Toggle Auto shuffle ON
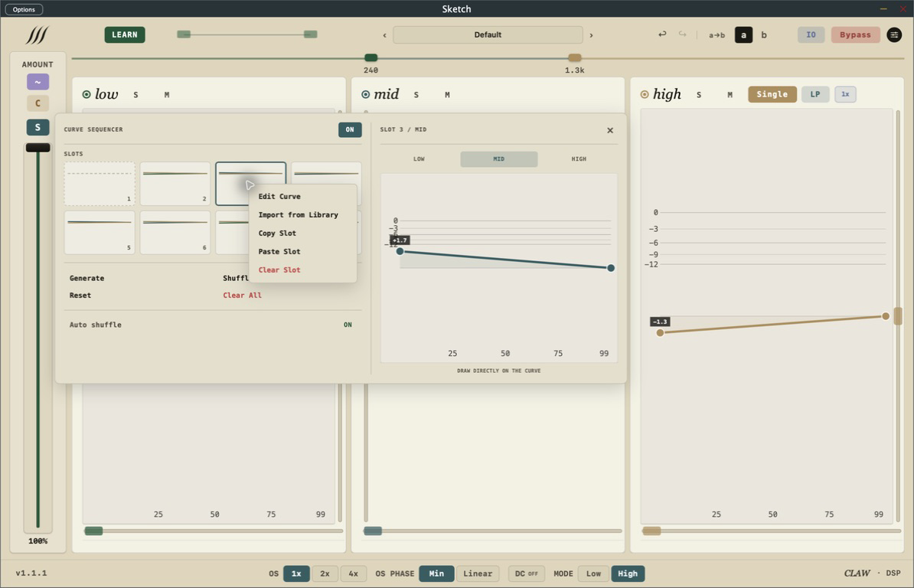Screen dimensions: 914x588 point(348,325)
